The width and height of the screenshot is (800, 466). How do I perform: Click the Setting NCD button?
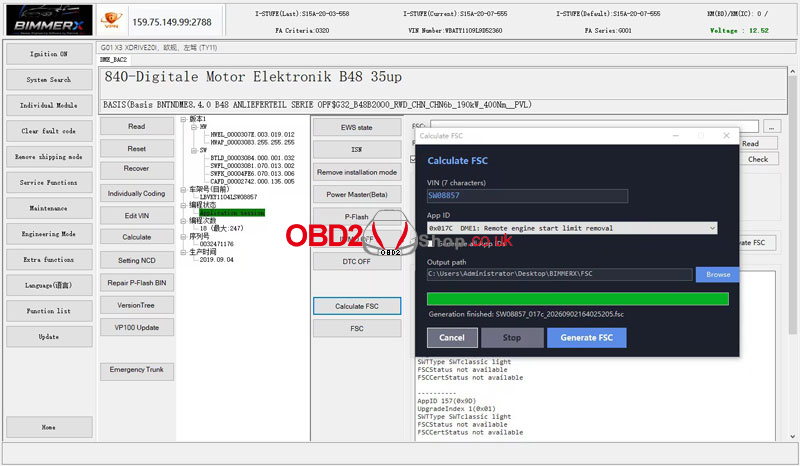coord(137,260)
